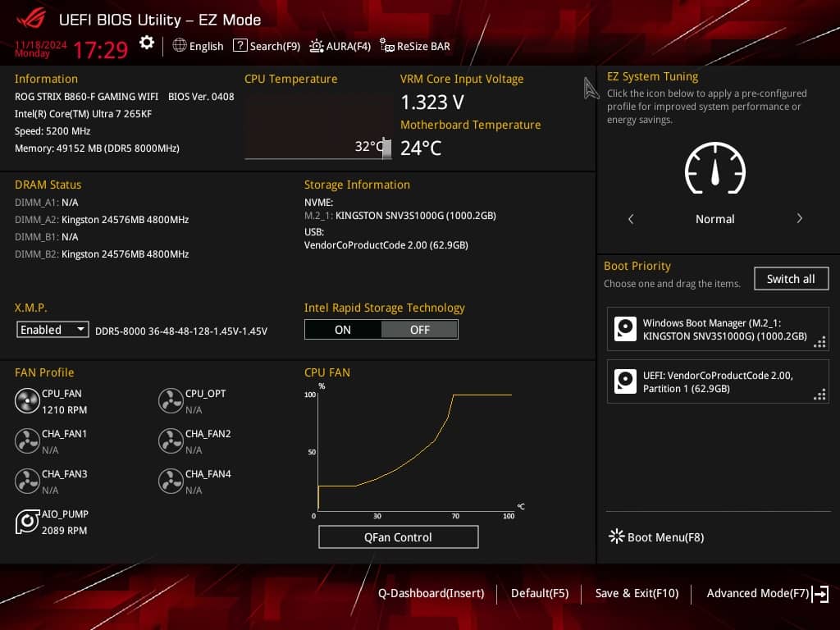Screen dimensions: 840x630
Task: Open AURA (F4) lighting options
Action: (x=340, y=46)
